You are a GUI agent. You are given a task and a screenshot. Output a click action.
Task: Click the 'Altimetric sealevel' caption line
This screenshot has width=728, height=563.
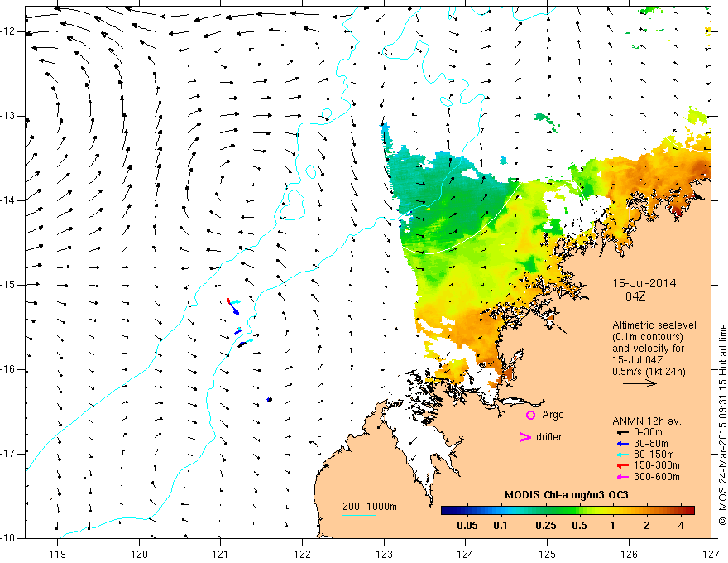tap(654, 325)
